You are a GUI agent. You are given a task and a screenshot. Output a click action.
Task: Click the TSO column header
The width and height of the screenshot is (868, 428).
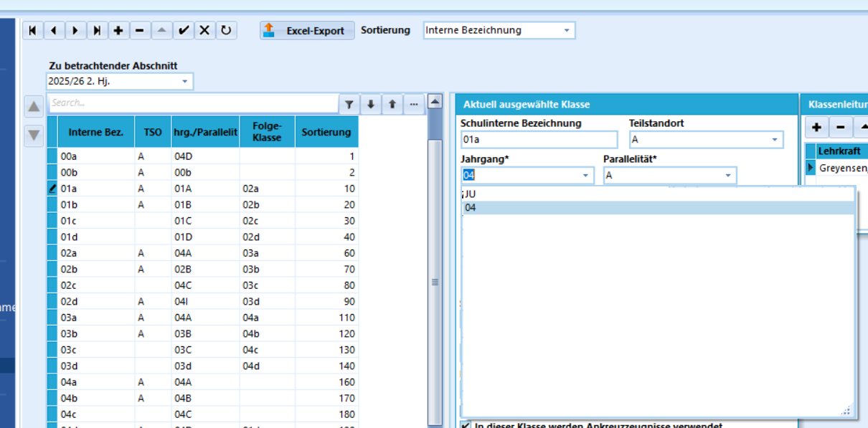(153, 132)
